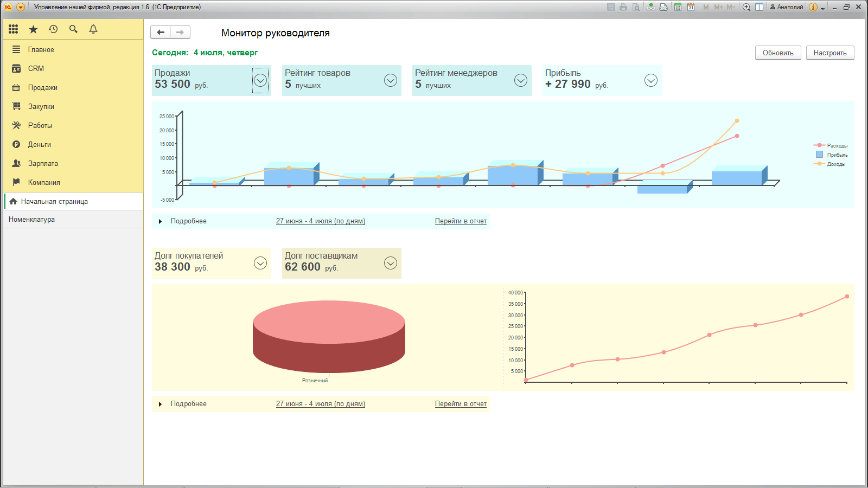Screen dimensions: 868x488
Task: Open Зарплата section
Action: click(x=73, y=163)
